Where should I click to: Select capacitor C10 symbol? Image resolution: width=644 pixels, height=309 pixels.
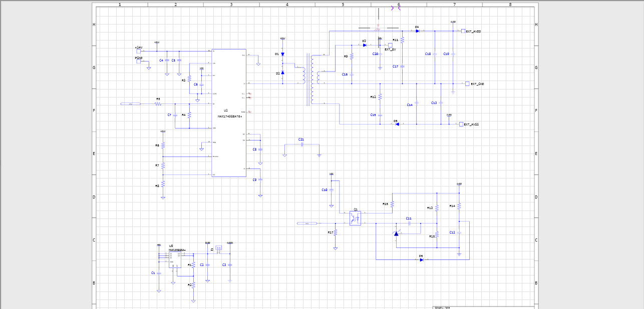[331, 189]
